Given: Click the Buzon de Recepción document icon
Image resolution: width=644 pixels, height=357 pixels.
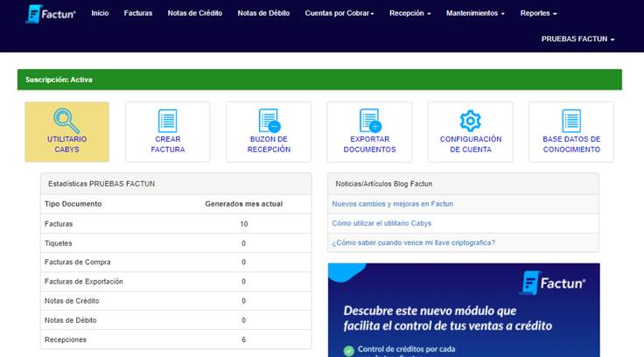Looking at the screenshot, I should (269, 121).
